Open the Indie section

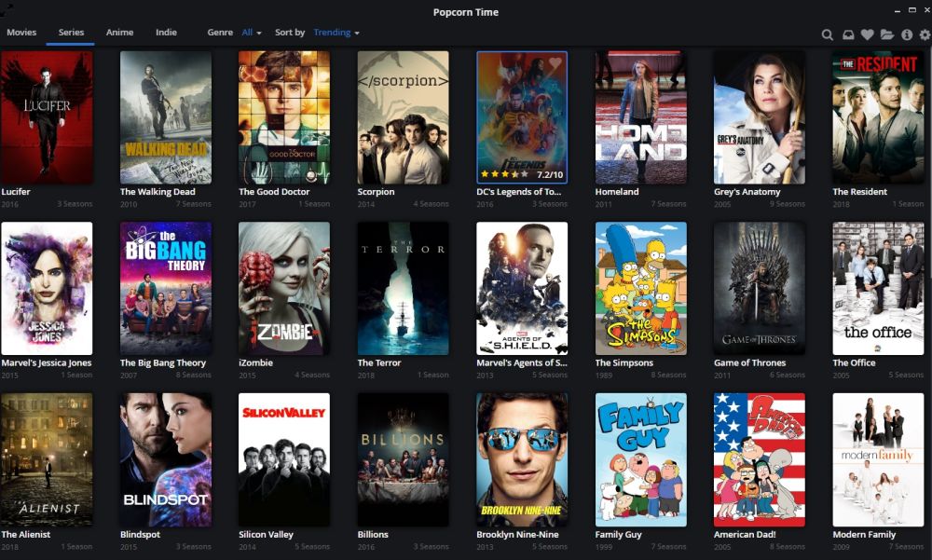click(x=166, y=32)
